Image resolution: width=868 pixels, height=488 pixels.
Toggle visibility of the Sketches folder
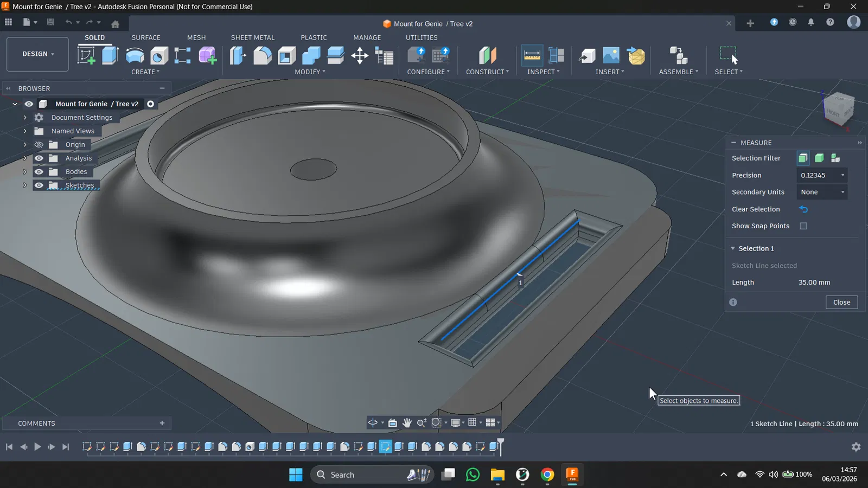[39, 185]
